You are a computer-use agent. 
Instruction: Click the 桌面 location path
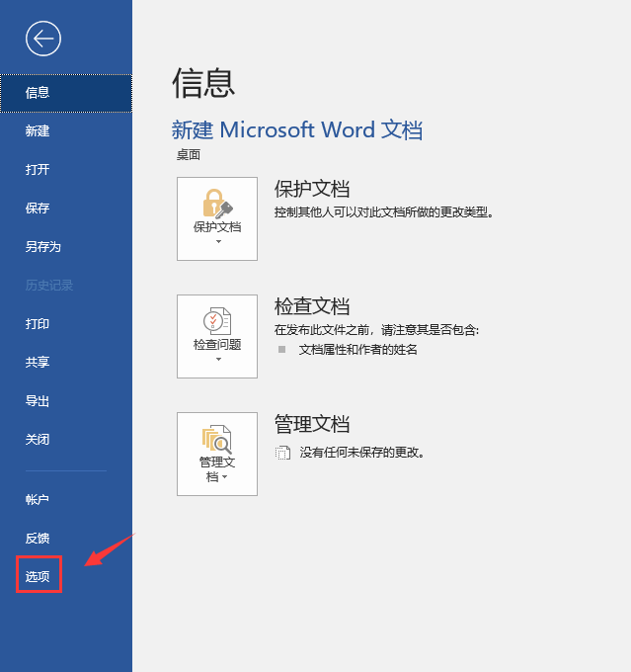[x=189, y=155]
